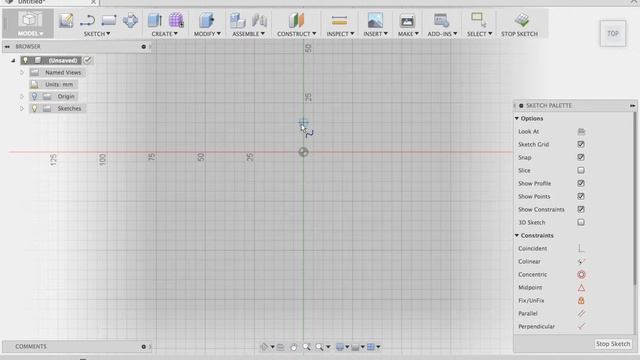Apply the Fix/UnFix lock icon
This screenshot has width=640, height=360.
click(581, 300)
